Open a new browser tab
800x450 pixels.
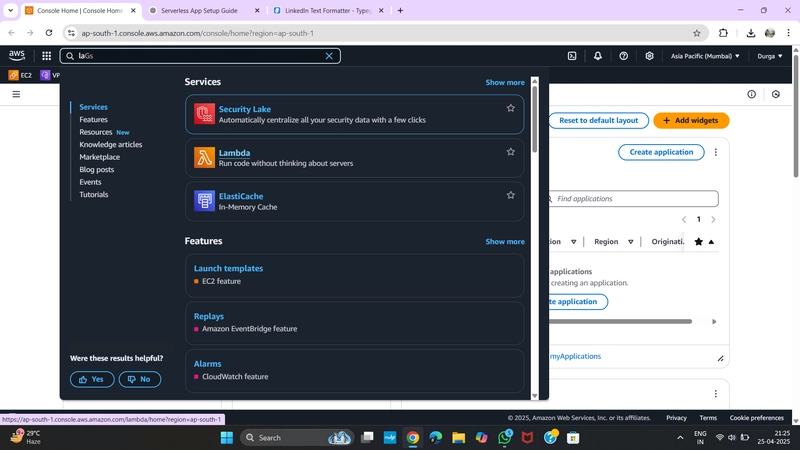click(400, 10)
